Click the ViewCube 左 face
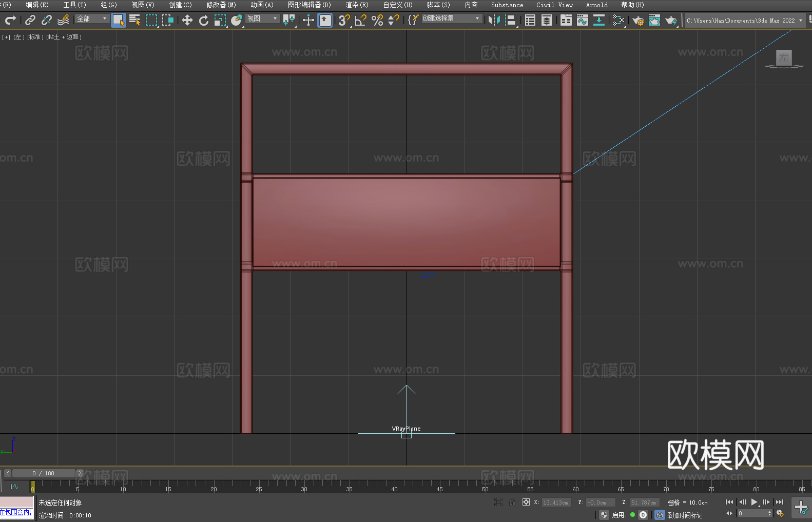Viewport: 812px width, 522px height. pyautogui.click(x=784, y=57)
